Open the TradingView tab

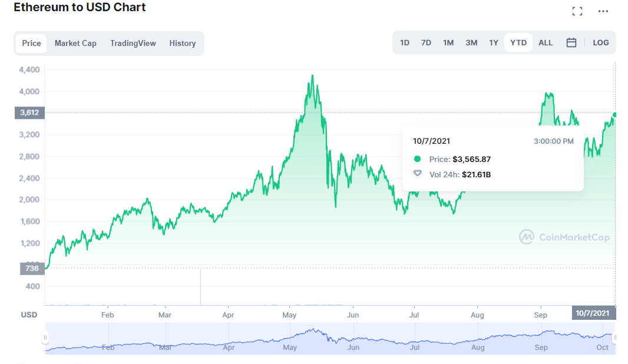pyautogui.click(x=133, y=43)
